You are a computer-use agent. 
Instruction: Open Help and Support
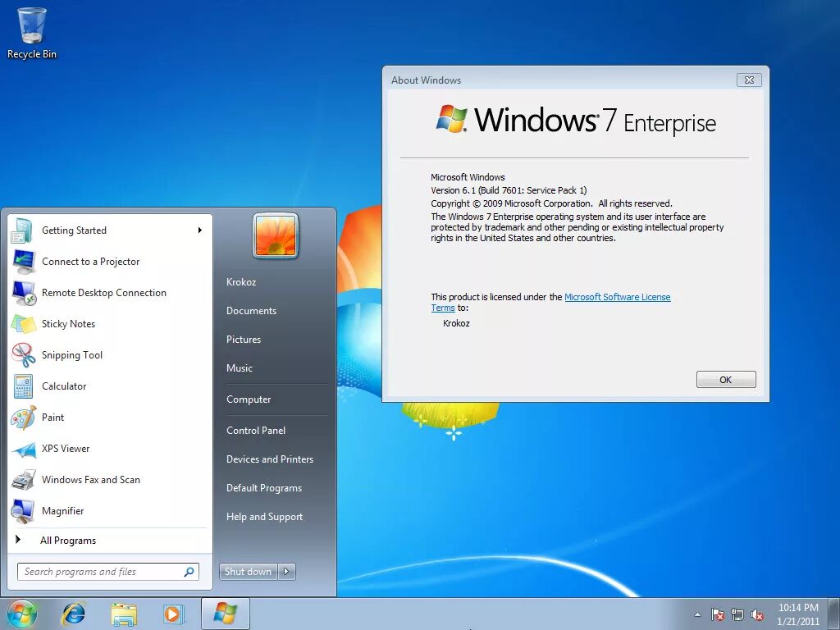click(x=264, y=517)
